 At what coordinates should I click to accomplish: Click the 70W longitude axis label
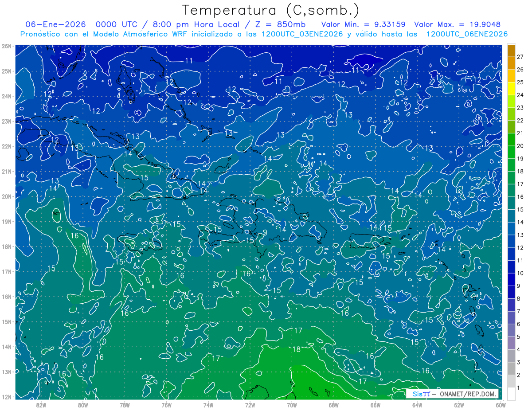291,404
